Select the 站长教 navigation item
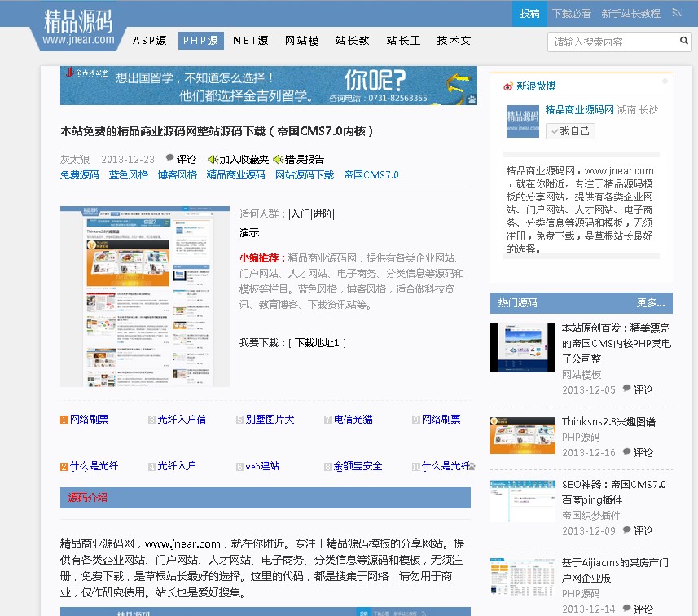This screenshot has width=698, height=616. tap(352, 41)
